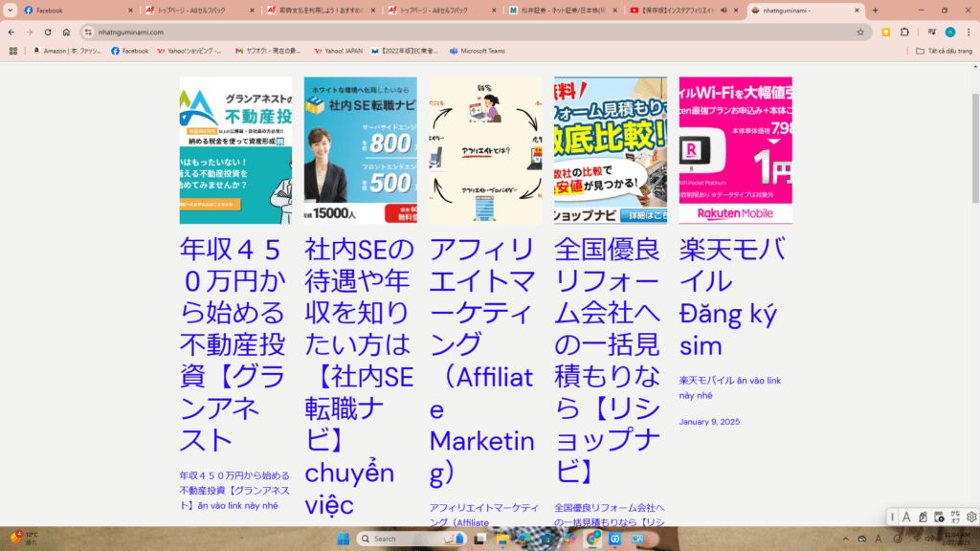Open the yellow Keep extension icon
The image size is (980, 551).
pos(885,32)
